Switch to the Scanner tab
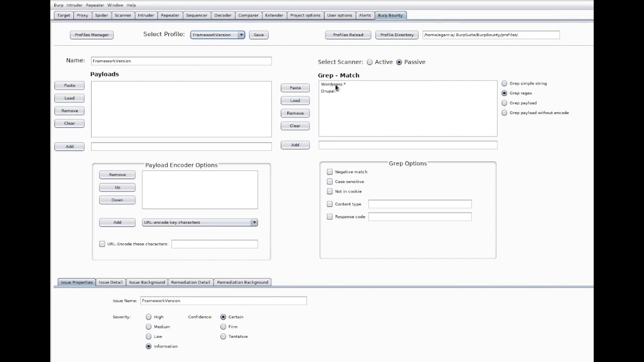This screenshot has width=644, height=362. pyautogui.click(x=123, y=15)
